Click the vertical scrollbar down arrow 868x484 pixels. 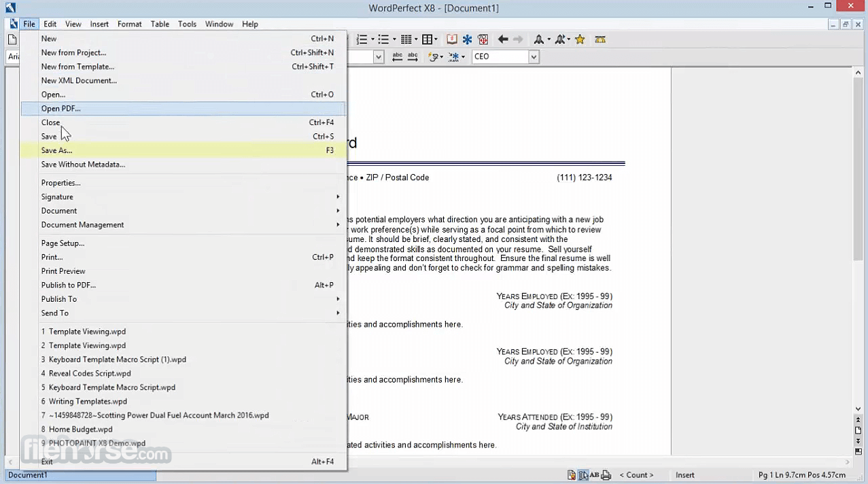pyautogui.click(x=858, y=409)
